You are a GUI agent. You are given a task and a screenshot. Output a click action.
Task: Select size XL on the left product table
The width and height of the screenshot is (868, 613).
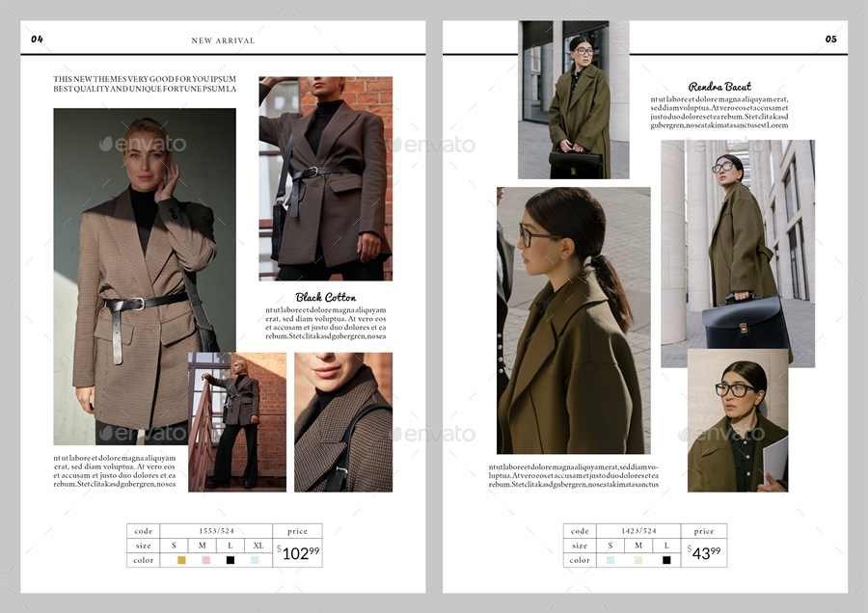click(258, 546)
